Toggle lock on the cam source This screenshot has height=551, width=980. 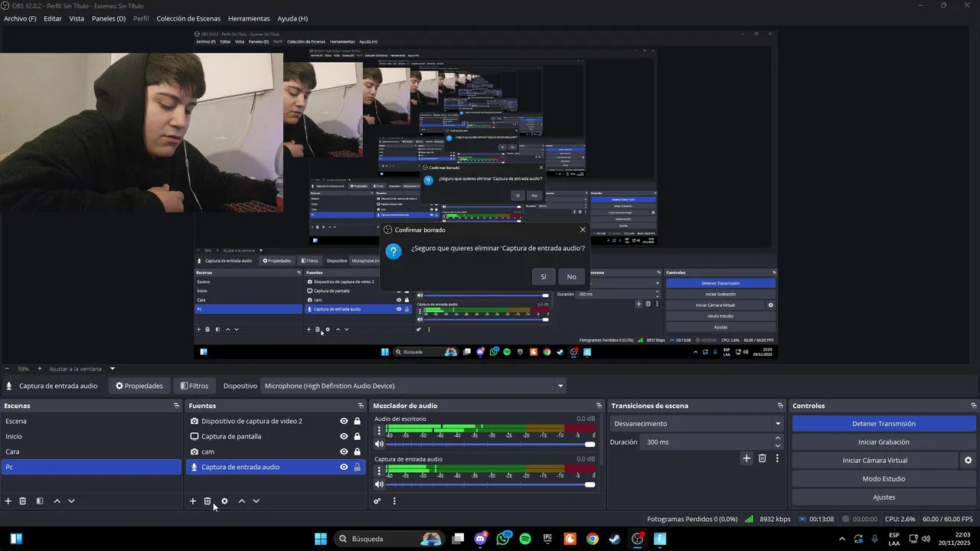357,452
